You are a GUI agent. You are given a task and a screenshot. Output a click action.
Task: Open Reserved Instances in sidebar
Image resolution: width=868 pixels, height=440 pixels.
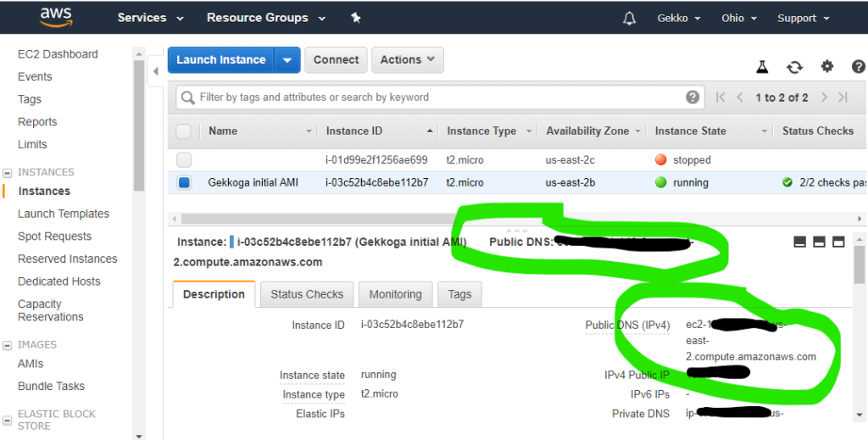tap(68, 259)
